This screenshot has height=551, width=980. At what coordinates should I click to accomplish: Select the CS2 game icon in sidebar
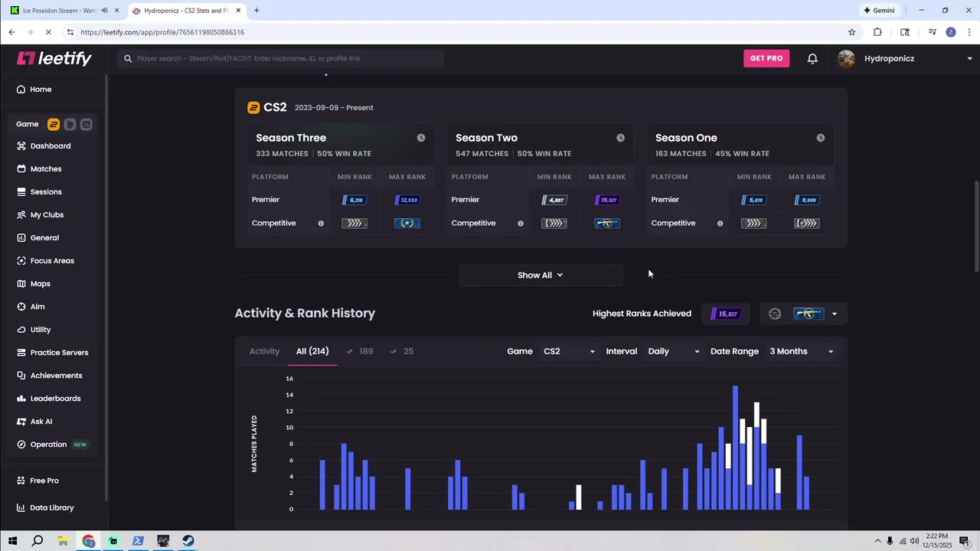coord(54,124)
